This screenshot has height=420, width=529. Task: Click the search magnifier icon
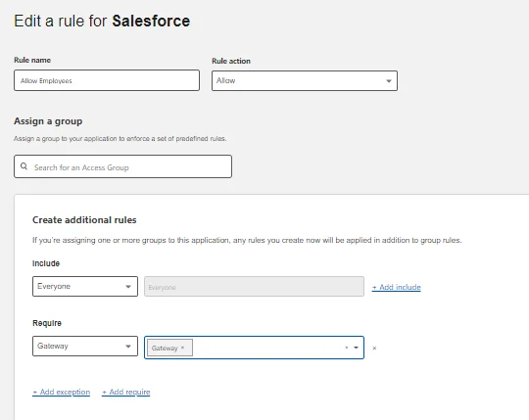(24, 166)
